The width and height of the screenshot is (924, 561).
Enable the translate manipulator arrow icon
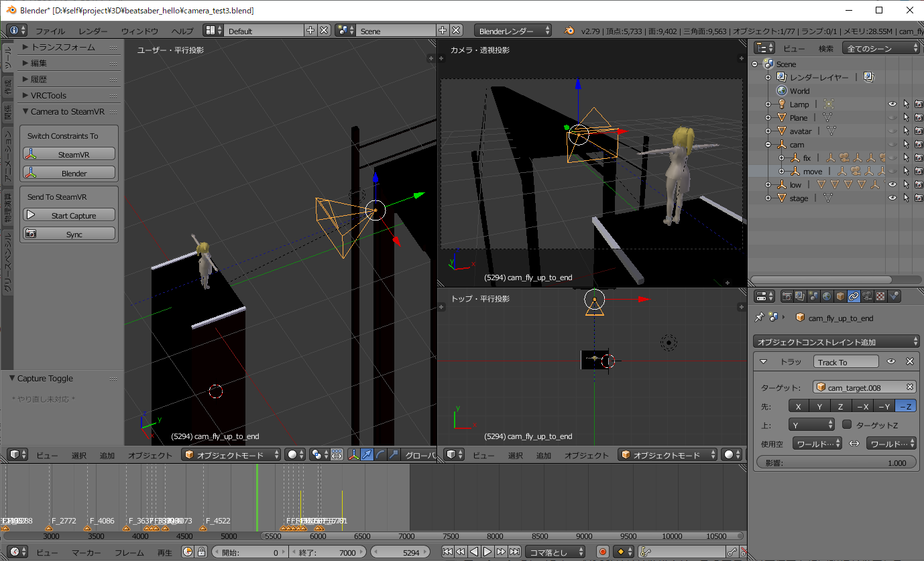[367, 454]
